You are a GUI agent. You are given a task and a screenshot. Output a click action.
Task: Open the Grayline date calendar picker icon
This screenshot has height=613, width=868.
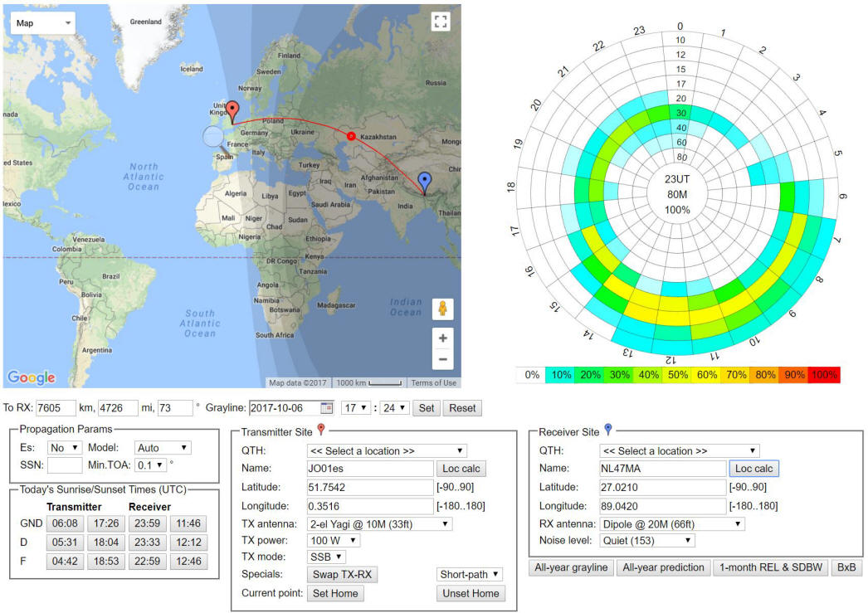327,408
